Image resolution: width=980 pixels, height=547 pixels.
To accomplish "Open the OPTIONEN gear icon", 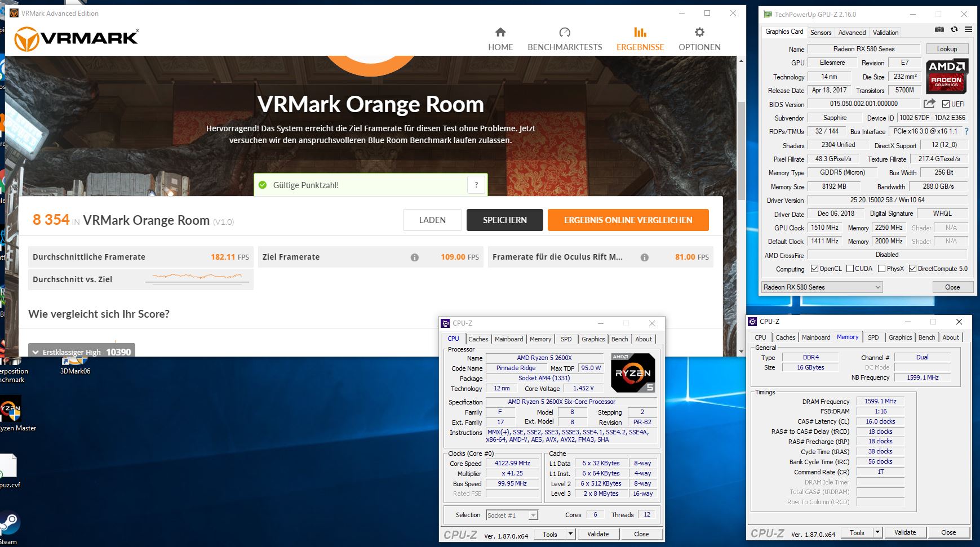I will click(699, 32).
